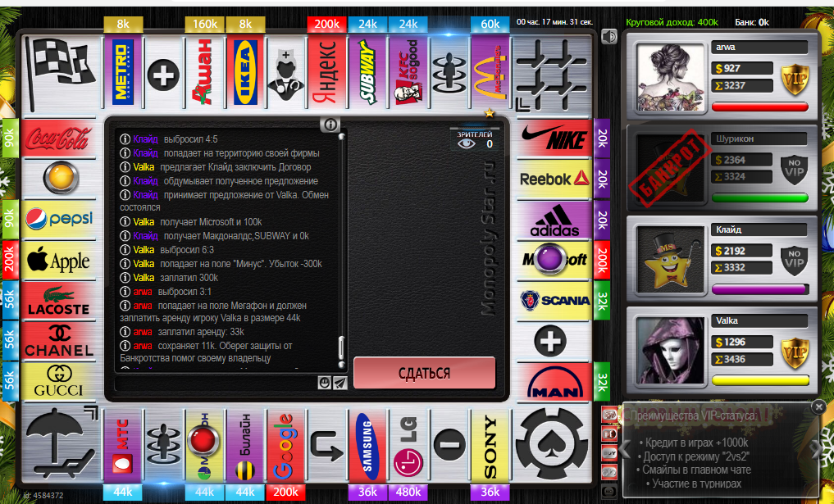Click Valka's yellow color bar

[760, 380]
